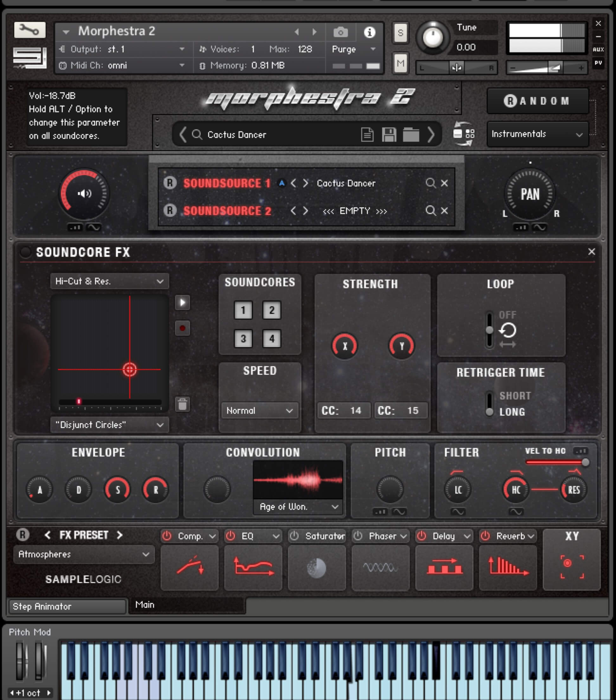Viewport: 616px width, 700px height.
Task: Open the wrench instrument options icon
Action: 30,30
